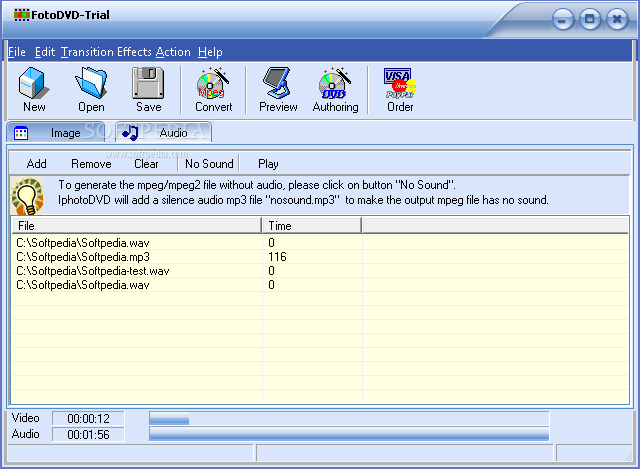Viewport: 640px width, 469px height.
Task: Select the Softpedia.mp3 file row
Action: pos(320,257)
